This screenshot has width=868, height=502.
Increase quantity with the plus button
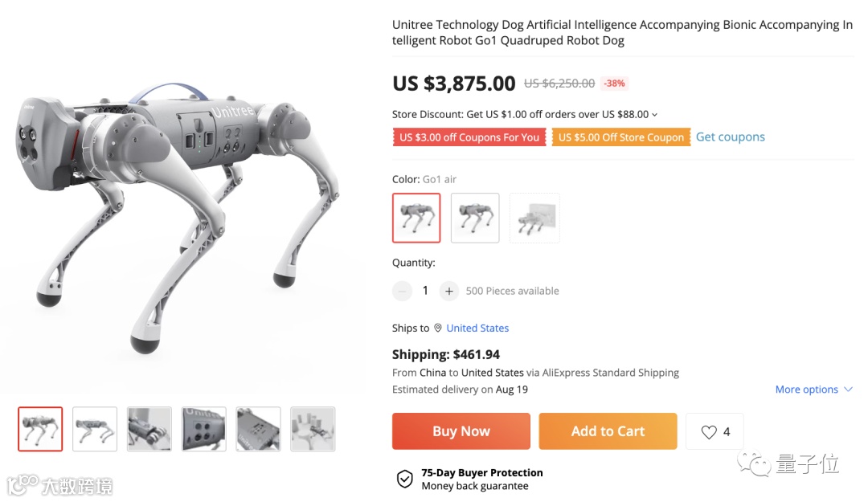[449, 291]
